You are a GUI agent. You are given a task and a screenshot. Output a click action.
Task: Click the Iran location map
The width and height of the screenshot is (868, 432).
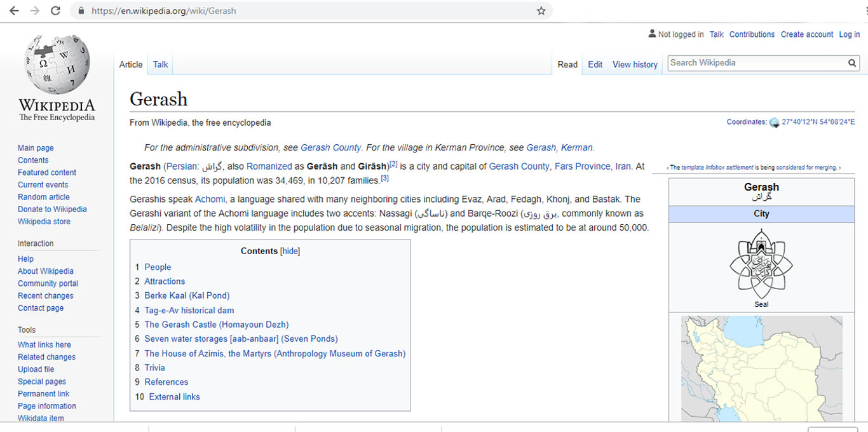(761, 368)
